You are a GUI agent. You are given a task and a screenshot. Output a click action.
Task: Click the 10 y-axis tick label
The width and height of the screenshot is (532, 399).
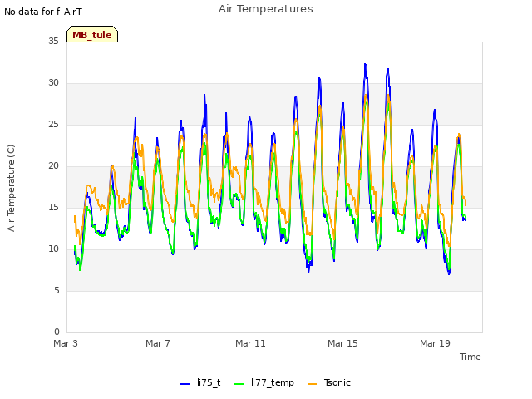tap(53, 249)
